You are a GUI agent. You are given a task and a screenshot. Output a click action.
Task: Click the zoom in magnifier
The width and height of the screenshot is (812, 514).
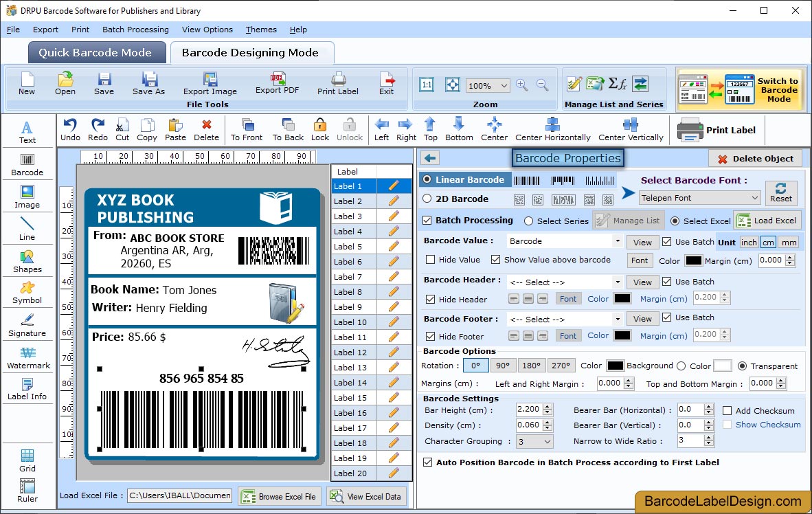pyautogui.click(x=522, y=85)
